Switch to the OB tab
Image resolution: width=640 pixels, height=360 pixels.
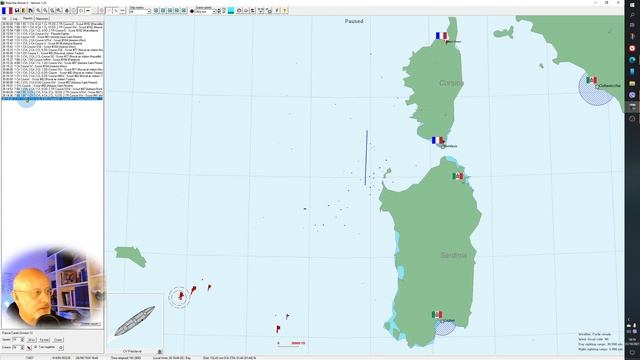pos(4,19)
